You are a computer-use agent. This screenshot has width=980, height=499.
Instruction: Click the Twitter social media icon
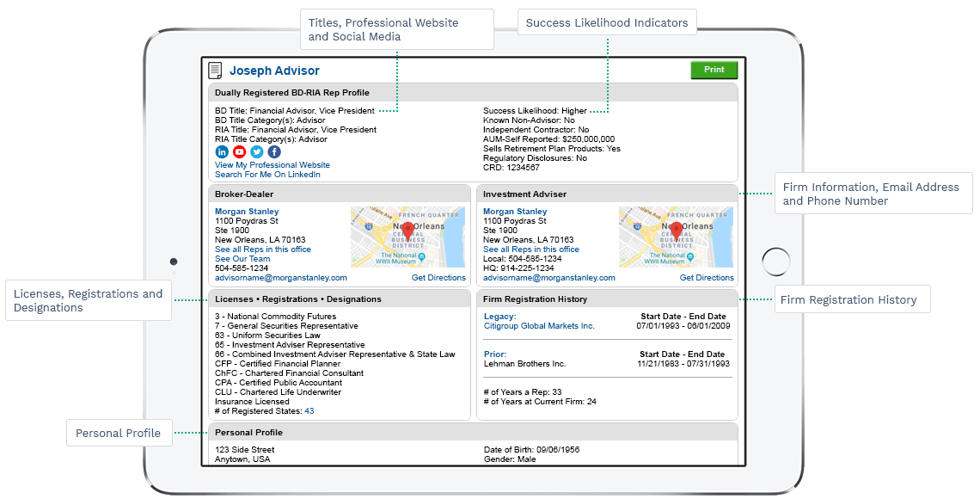256,152
